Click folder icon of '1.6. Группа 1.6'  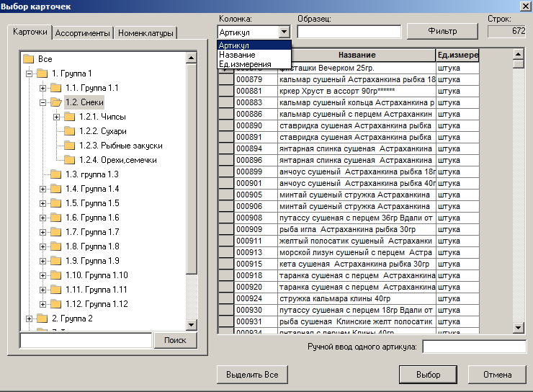tap(55, 218)
